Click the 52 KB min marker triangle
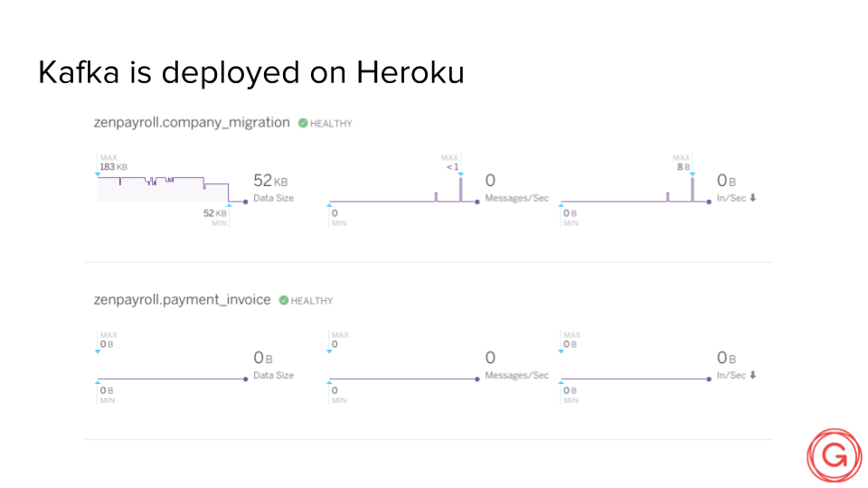 (x=229, y=205)
